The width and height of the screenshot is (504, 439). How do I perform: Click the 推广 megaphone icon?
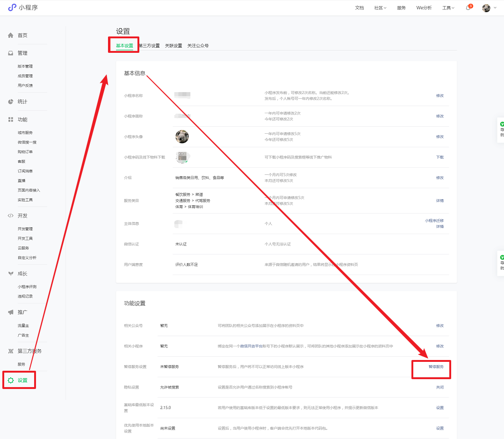tap(11, 312)
